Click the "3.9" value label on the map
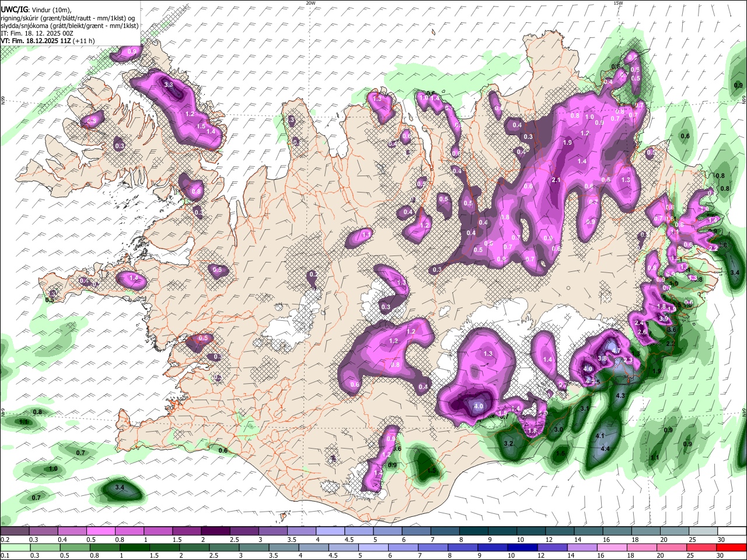Viewport: 747px width, 560px height. click(664, 319)
